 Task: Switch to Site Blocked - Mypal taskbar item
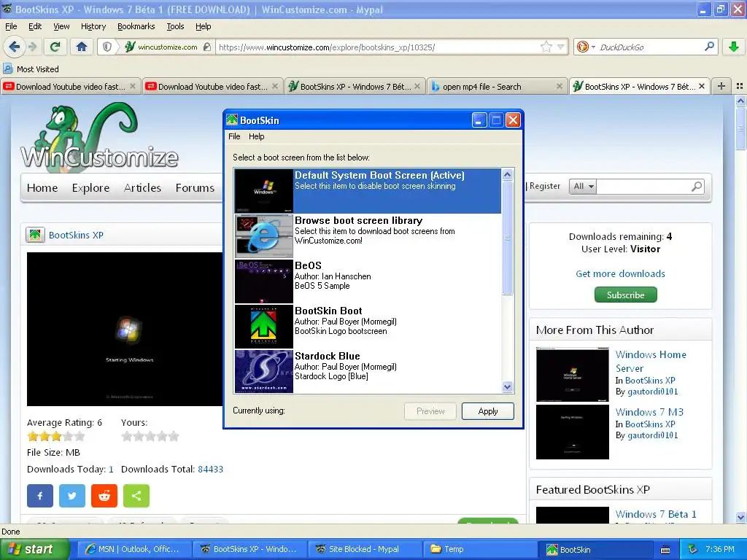coord(364,549)
